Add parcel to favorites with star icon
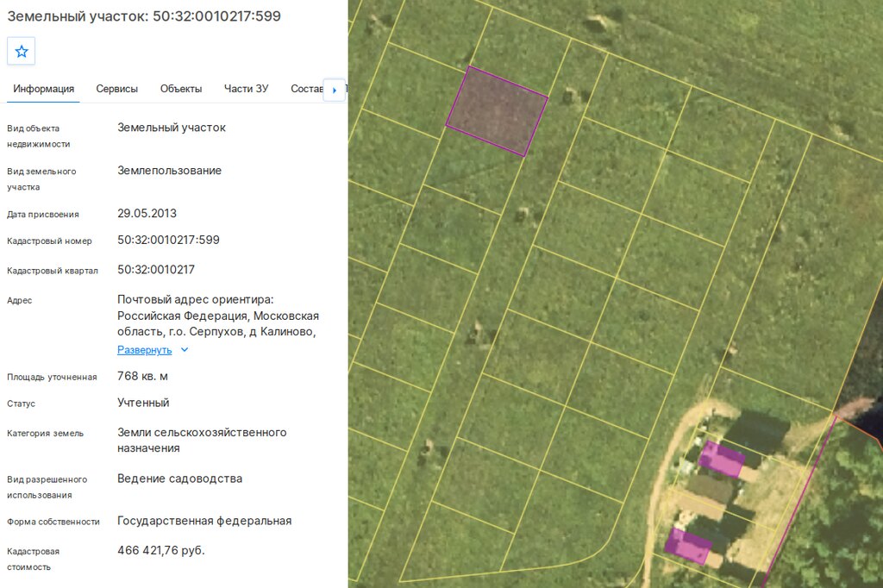The width and height of the screenshot is (883, 588). tap(22, 51)
